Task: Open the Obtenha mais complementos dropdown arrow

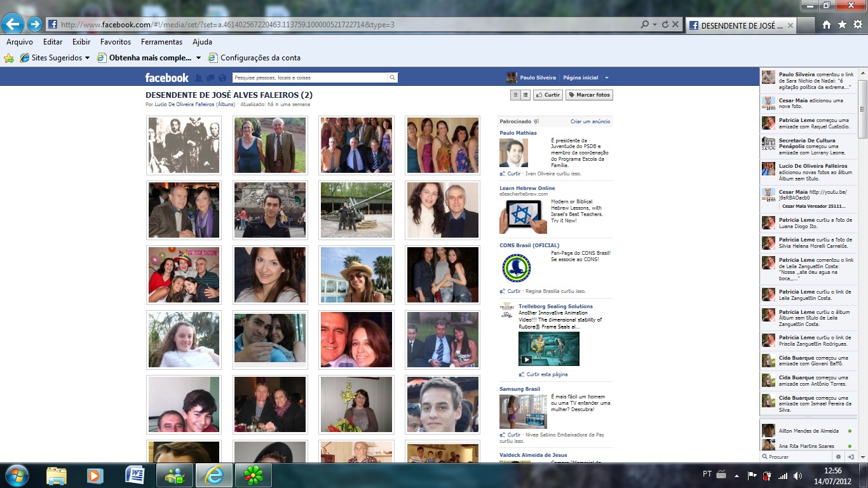Action: click(198, 58)
